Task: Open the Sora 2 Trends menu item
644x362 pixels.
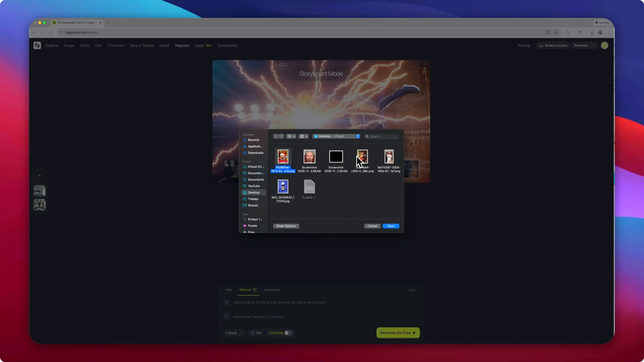Action: click(x=142, y=45)
